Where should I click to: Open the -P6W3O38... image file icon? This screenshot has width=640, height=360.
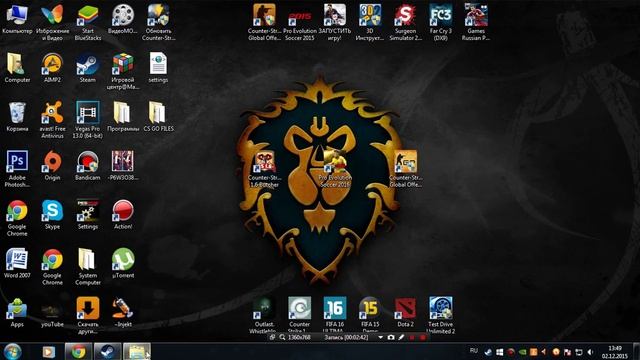pyautogui.click(x=123, y=166)
